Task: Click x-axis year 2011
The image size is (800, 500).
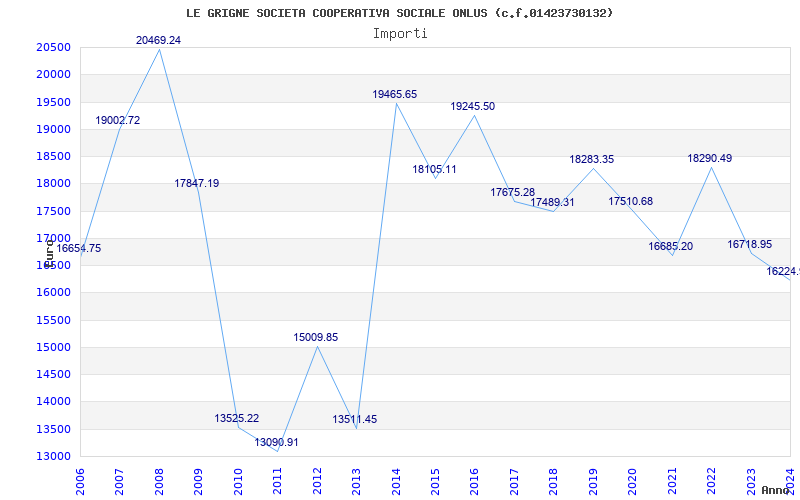Action: [x=277, y=482]
